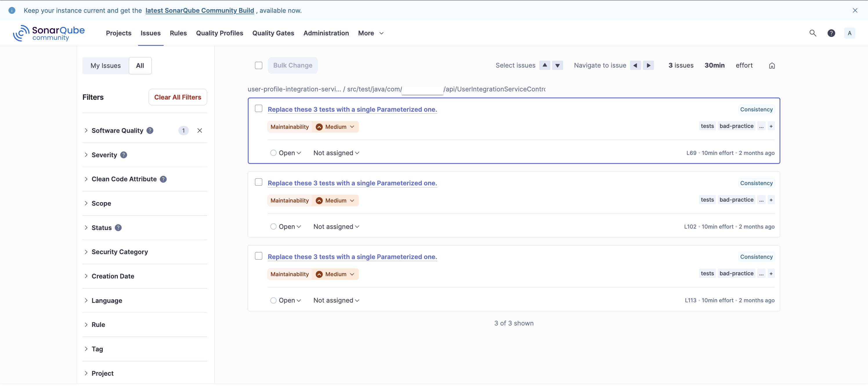Check the L113 issue checkbox

(x=258, y=256)
